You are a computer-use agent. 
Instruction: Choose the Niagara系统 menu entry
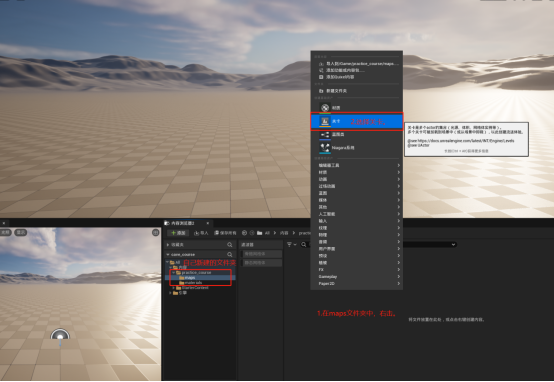[x=356, y=148]
